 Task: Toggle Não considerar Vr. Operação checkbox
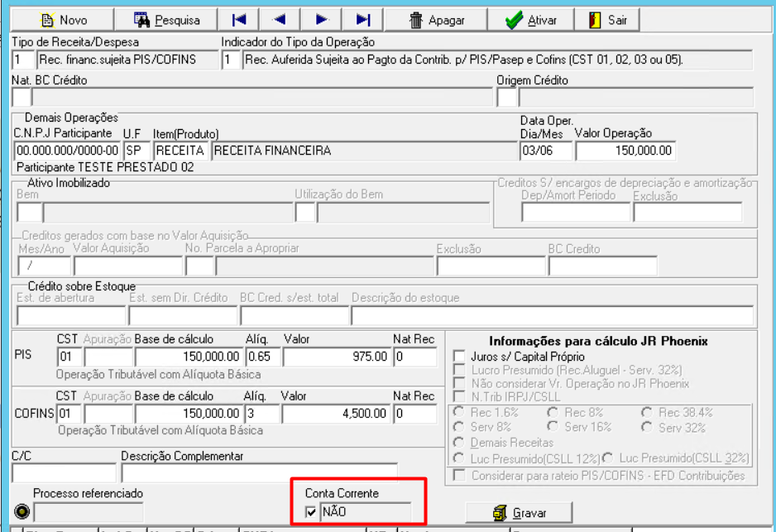point(459,383)
